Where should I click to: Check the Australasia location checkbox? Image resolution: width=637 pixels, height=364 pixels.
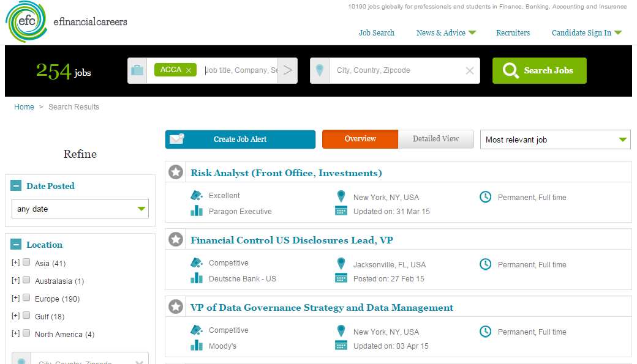tap(26, 280)
